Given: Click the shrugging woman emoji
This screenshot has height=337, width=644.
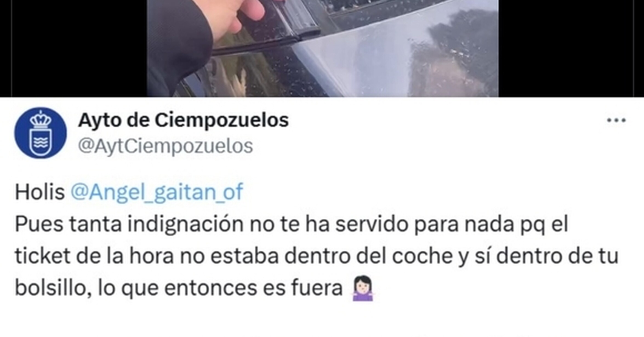Looking at the screenshot, I should [363, 289].
